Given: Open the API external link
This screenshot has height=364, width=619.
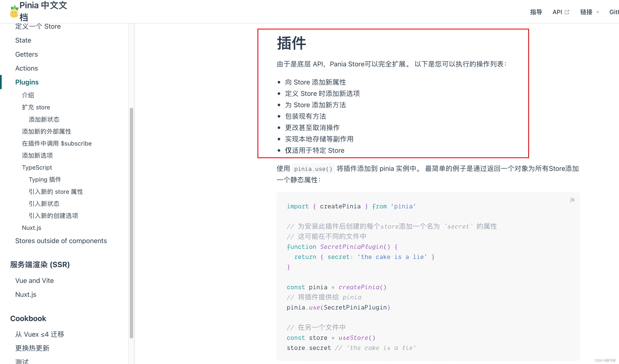Looking at the screenshot, I should pyautogui.click(x=561, y=12).
